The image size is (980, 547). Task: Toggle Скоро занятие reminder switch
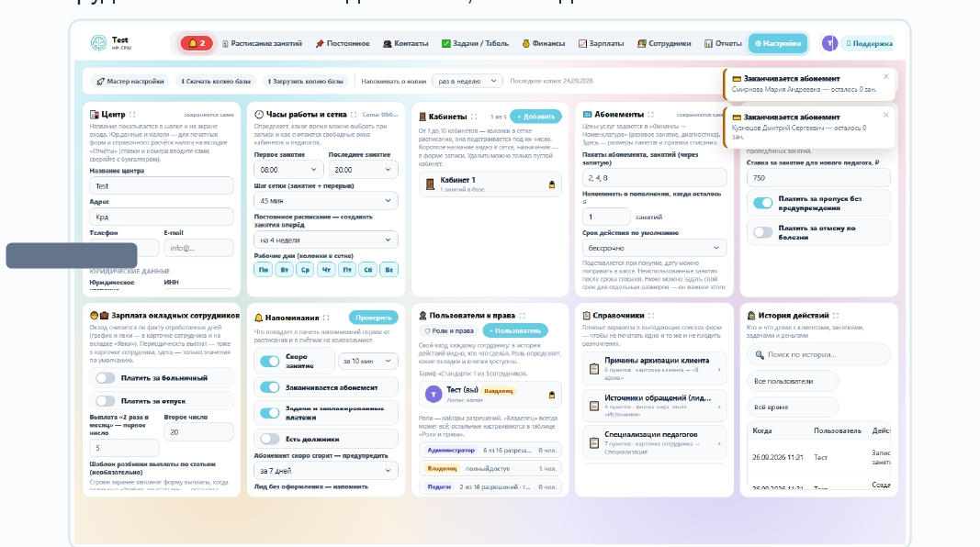point(269,361)
